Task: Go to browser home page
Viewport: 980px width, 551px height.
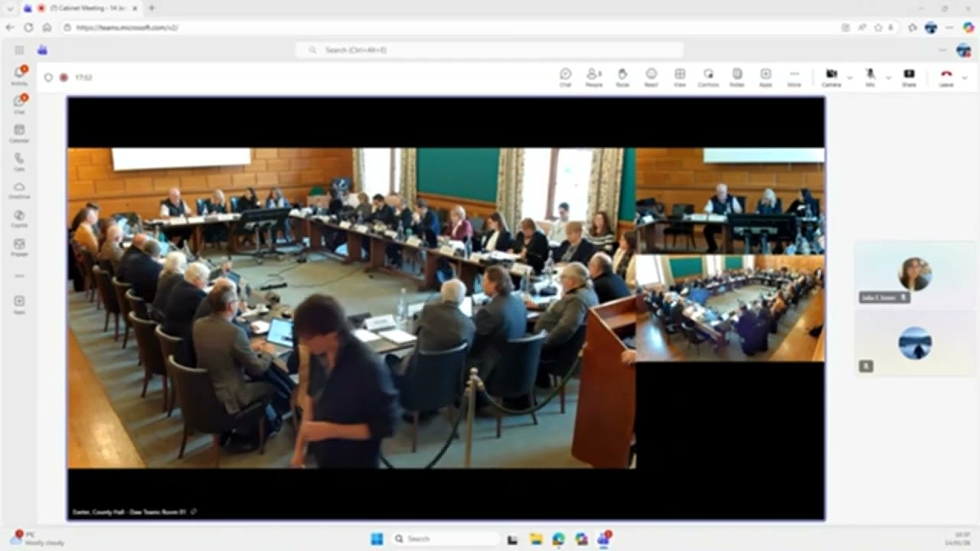Action: pyautogui.click(x=47, y=27)
